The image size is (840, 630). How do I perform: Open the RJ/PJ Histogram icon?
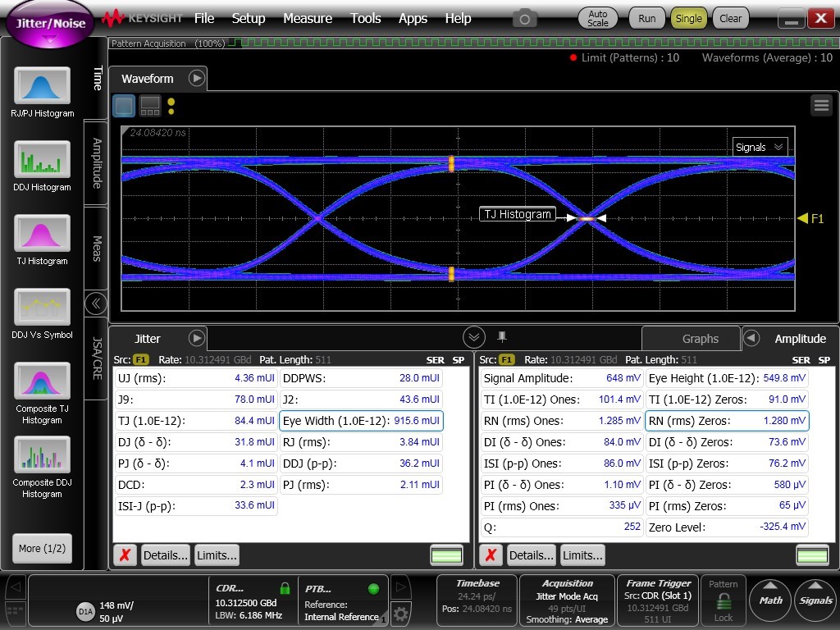(42, 86)
